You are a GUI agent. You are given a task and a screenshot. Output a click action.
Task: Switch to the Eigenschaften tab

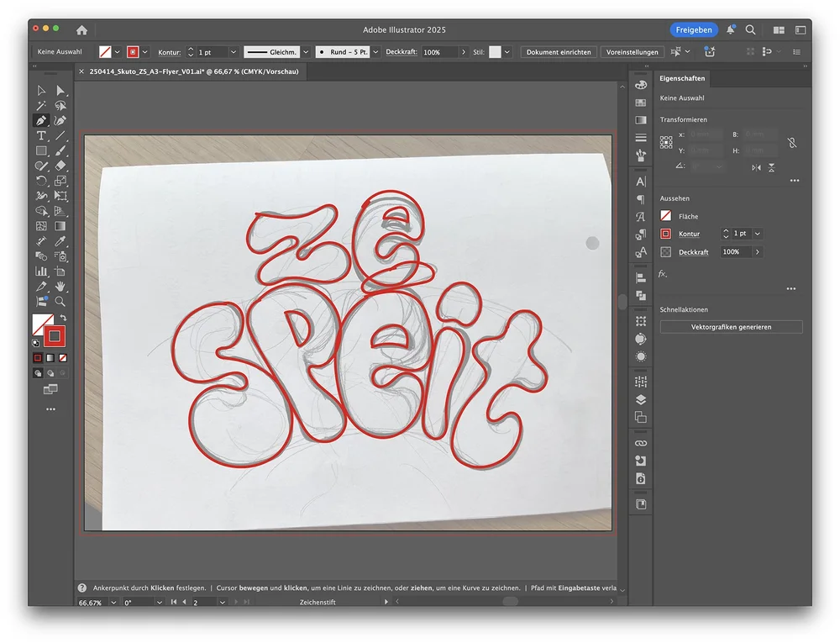[682, 78]
